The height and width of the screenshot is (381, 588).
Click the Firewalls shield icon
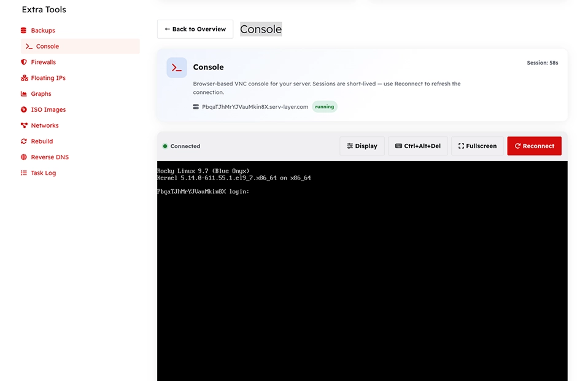coord(23,62)
